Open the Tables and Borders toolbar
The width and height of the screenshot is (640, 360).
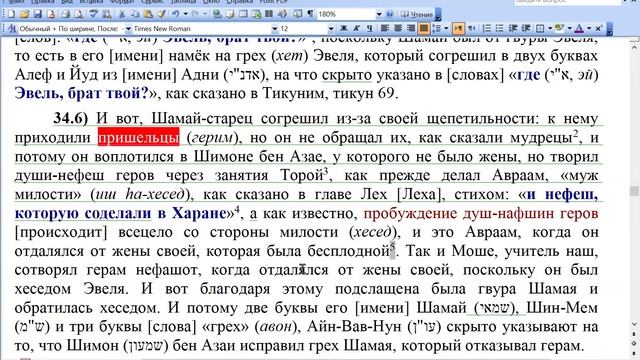(230, 14)
